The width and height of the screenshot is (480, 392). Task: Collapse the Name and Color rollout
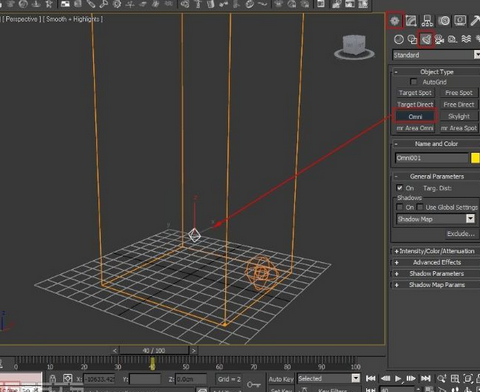(436, 144)
